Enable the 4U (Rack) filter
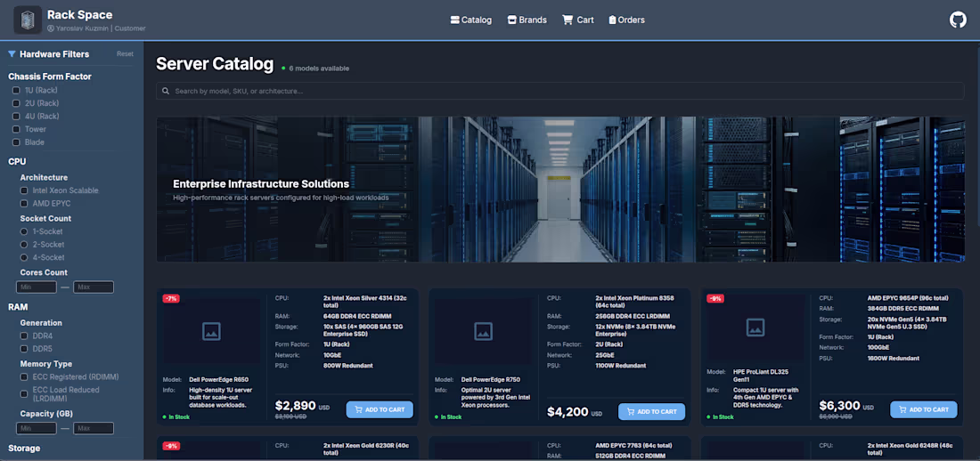This screenshot has height=461, width=980. coord(16,117)
